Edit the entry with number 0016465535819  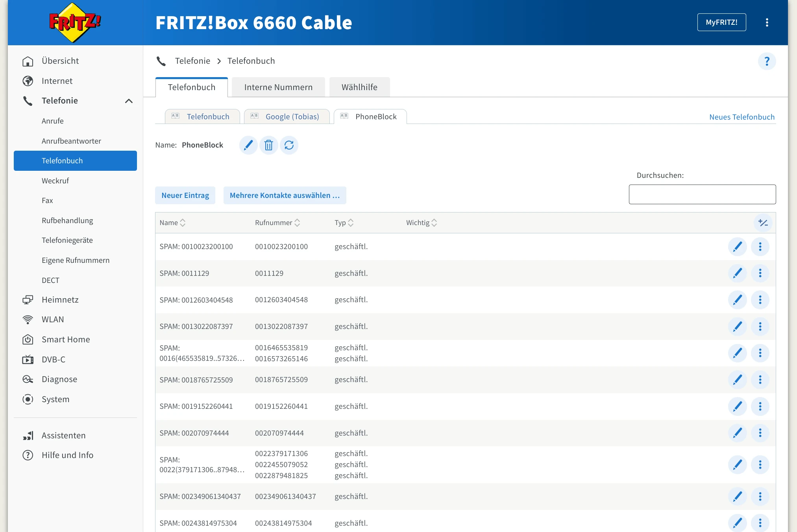point(738,353)
